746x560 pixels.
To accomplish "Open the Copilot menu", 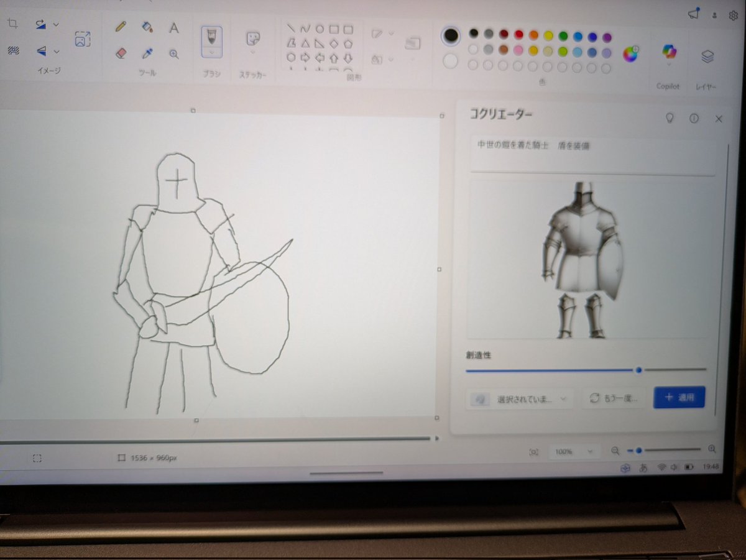I will click(668, 55).
